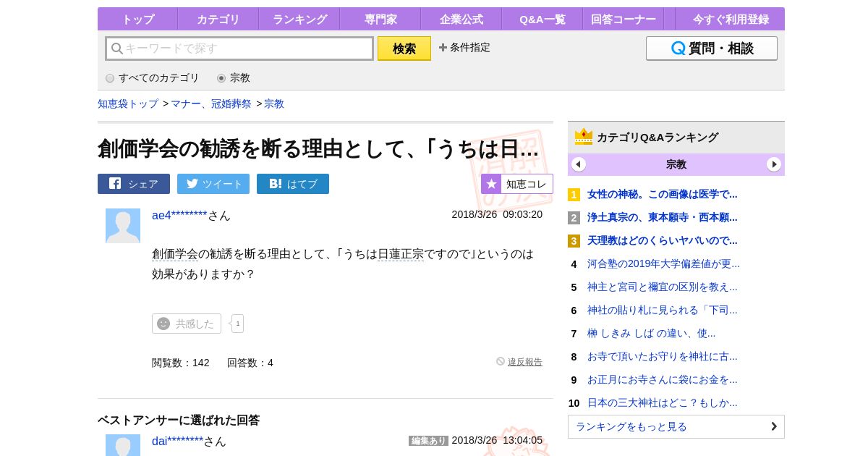Open ranking item 神主と宮司と禰宜の区別
The height and width of the screenshot is (456, 868).
(x=663, y=287)
